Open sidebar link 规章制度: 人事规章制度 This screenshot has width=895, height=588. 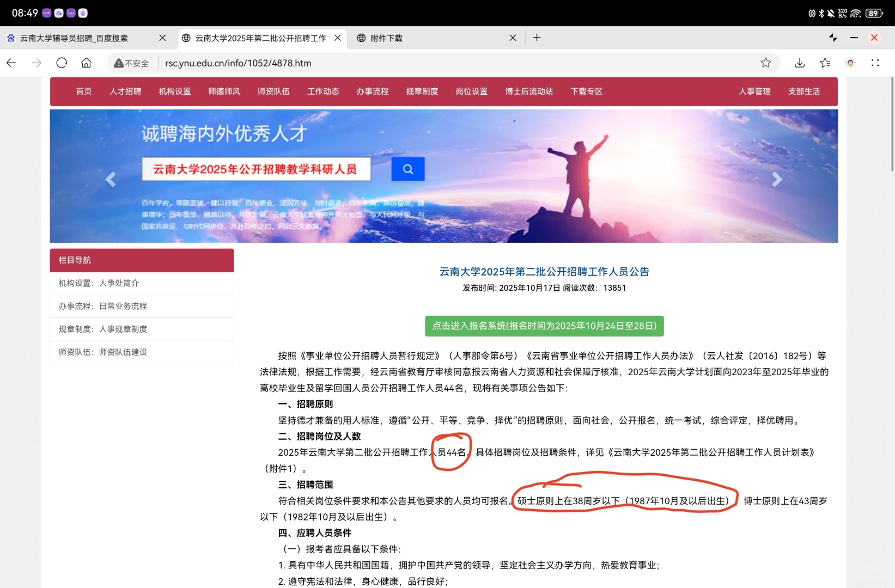(142, 329)
